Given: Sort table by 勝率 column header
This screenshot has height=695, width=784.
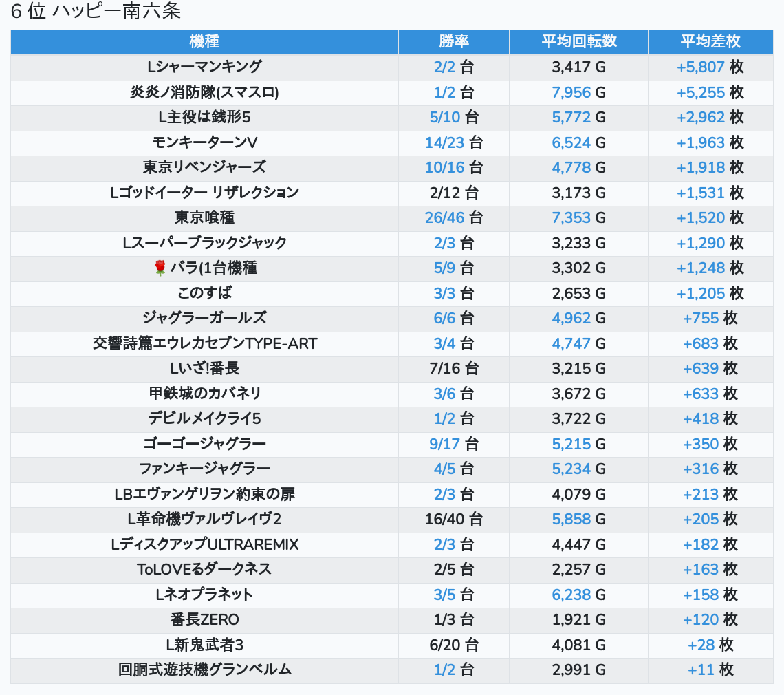Looking at the screenshot, I should [453, 41].
